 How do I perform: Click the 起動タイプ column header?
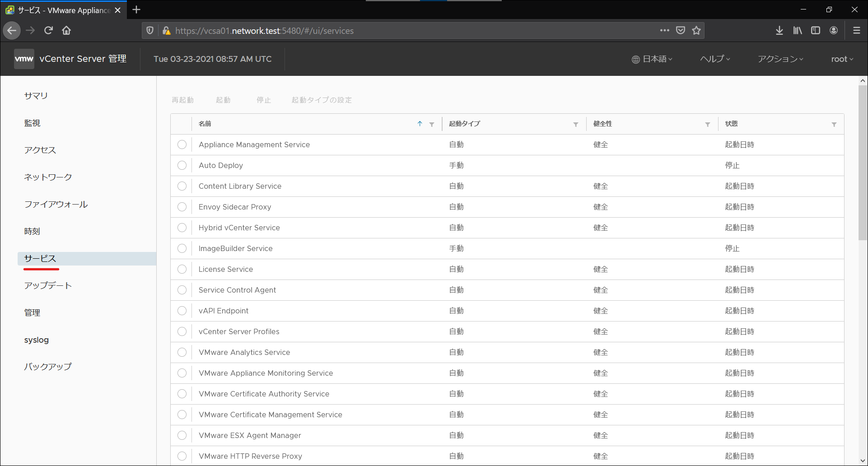pos(465,124)
